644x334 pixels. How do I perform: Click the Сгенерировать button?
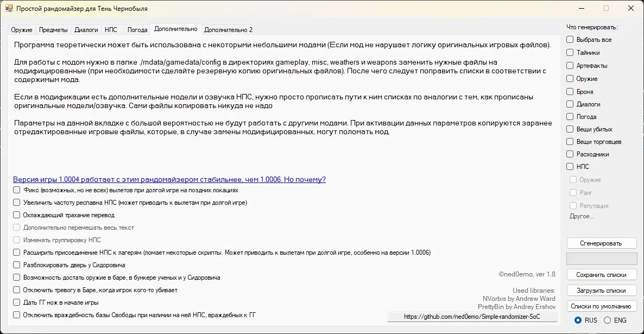[601, 243]
